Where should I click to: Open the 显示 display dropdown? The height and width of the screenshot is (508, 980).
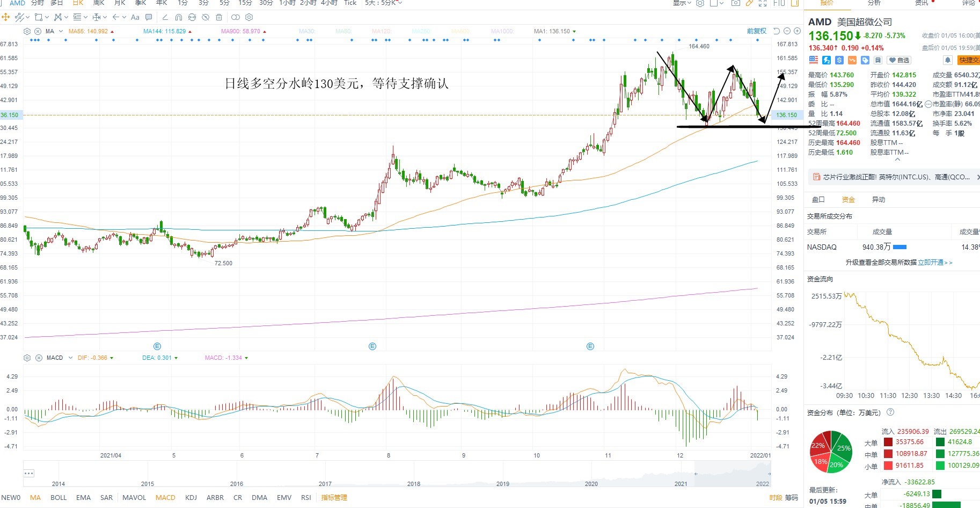coord(682,3)
